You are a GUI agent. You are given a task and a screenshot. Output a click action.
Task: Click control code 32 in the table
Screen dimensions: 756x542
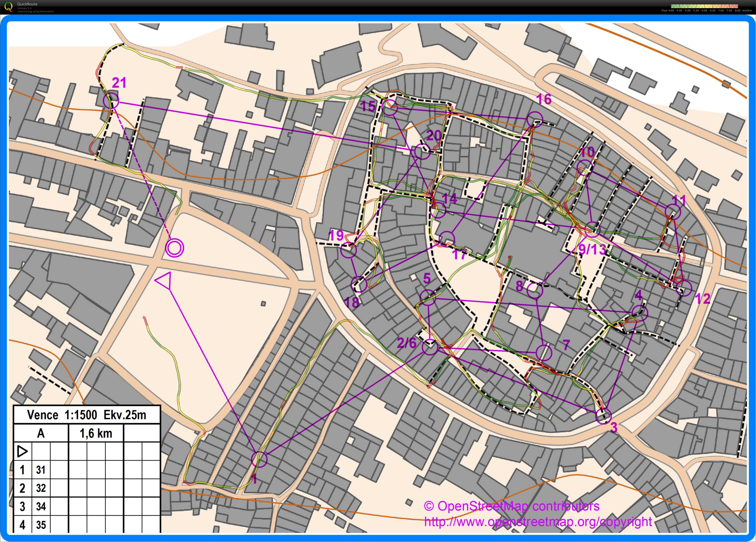41,488
